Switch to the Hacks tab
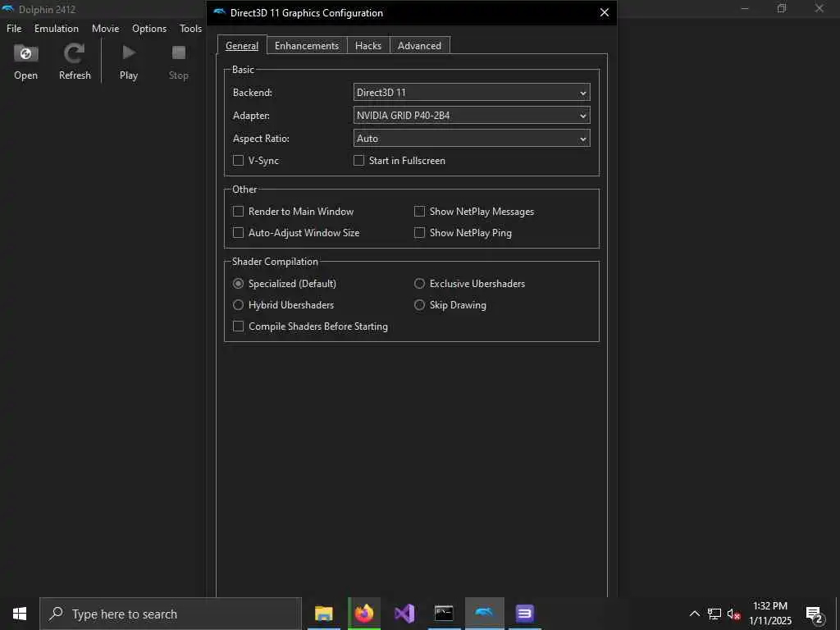The width and height of the screenshot is (840, 630). pos(368,46)
